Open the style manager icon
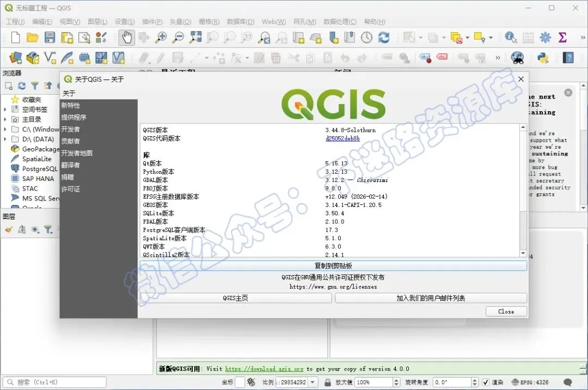The width and height of the screenshot is (588, 390). (x=101, y=38)
